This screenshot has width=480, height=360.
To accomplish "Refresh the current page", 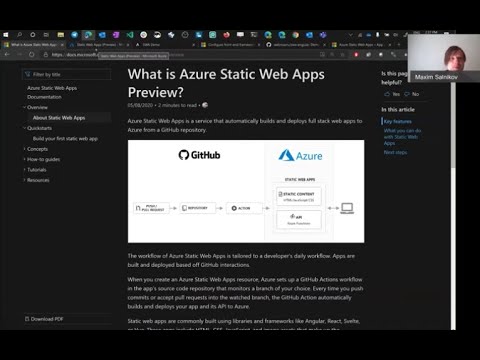I will click(x=32, y=54).
